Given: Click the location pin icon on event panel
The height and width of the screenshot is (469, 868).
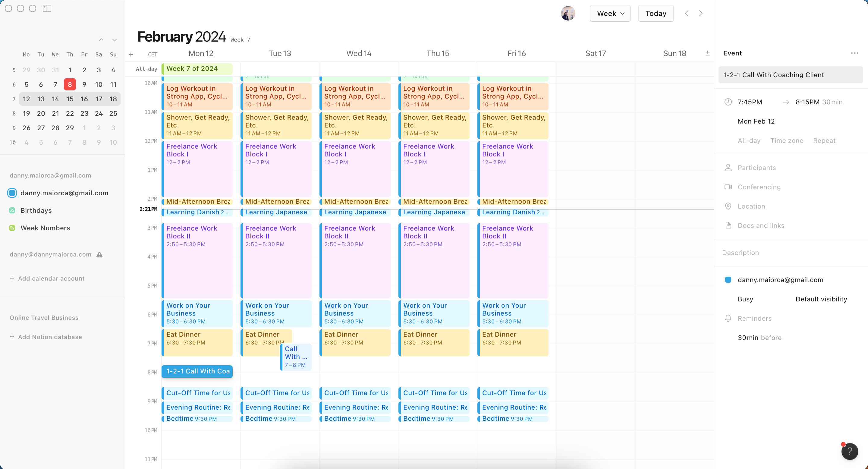Looking at the screenshot, I should 728,206.
